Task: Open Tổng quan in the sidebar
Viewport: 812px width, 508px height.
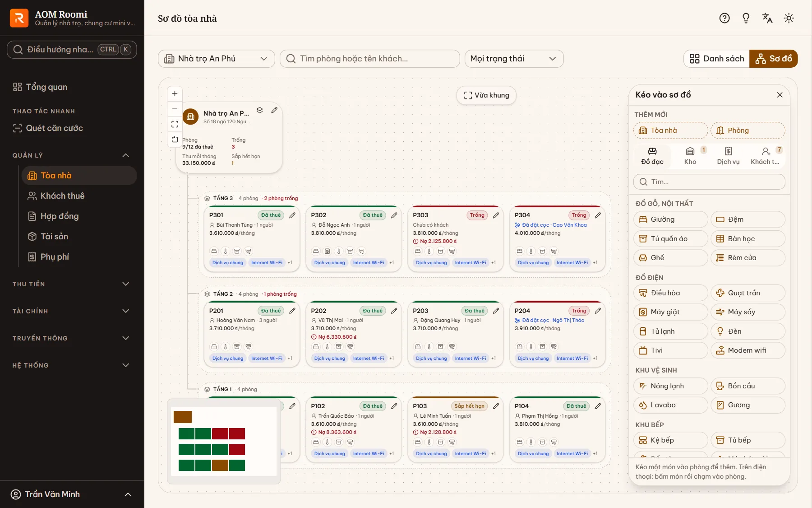Action: point(72,87)
